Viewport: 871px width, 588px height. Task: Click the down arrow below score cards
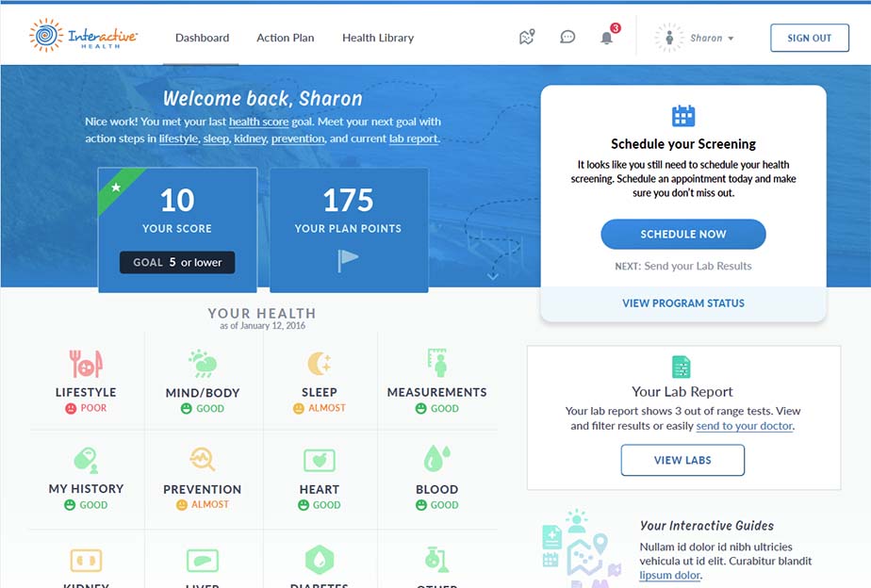point(492,276)
